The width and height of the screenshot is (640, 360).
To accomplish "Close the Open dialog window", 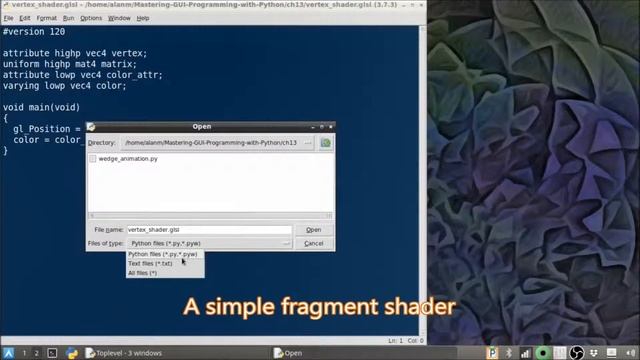I will coord(331,127).
